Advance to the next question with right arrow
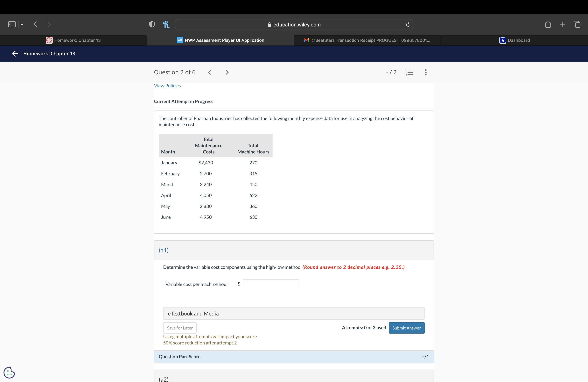This screenshot has height=382, width=588. tap(227, 72)
